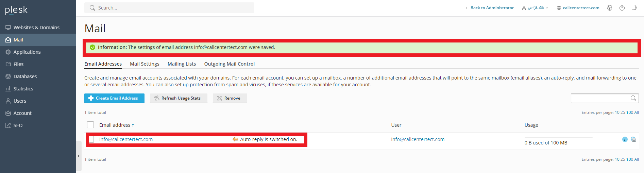Viewport: 644px width, 173px height.
Task: Open Databases in the sidebar
Action: tap(25, 76)
